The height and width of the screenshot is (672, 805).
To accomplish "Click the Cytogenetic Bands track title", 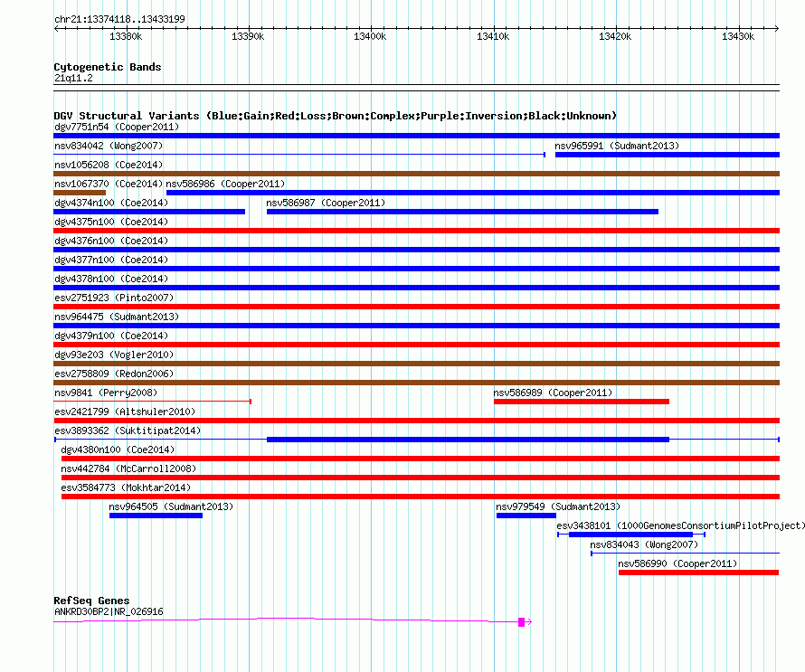I will pyautogui.click(x=108, y=67).
